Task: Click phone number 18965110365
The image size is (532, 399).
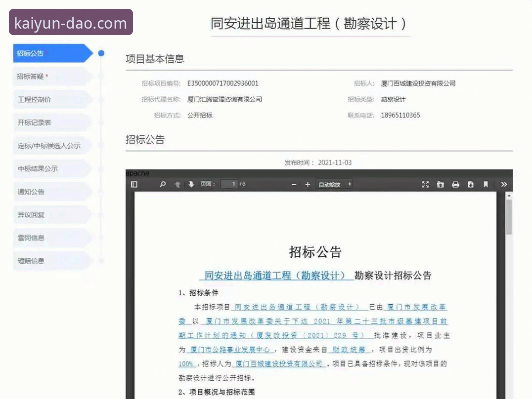Action: (x=400, y=115)
